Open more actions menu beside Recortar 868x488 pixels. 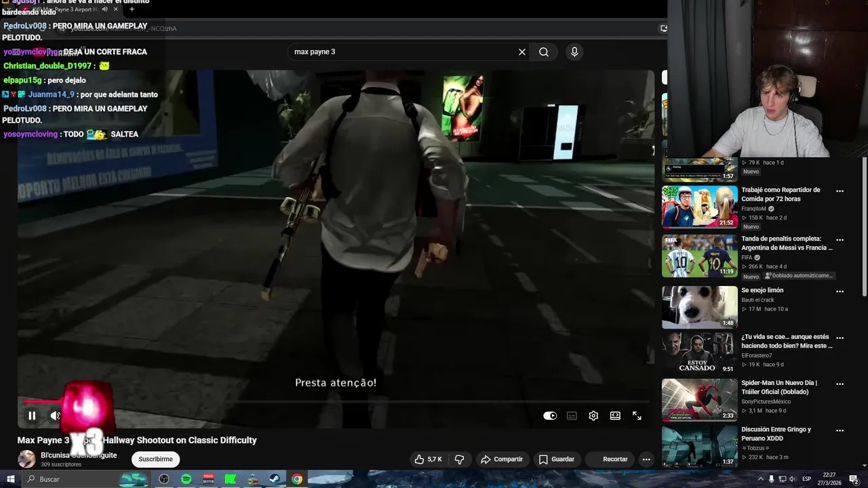click(x=646, y=459)
